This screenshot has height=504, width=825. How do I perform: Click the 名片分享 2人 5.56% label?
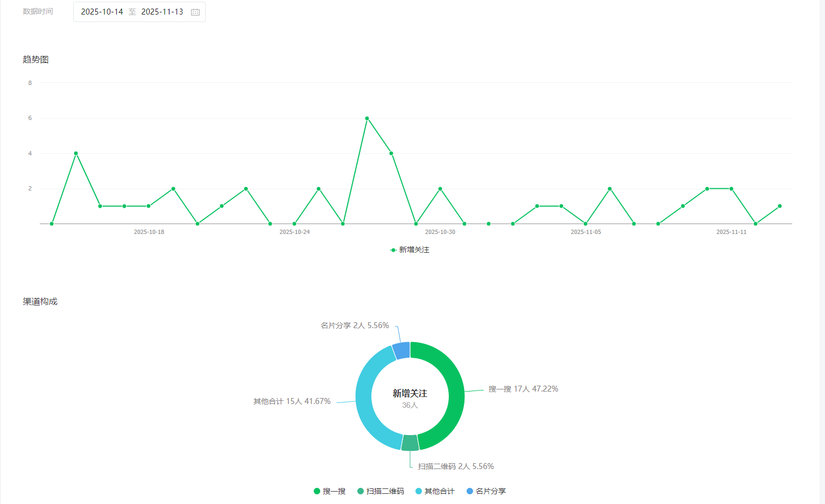pos(355,325)
